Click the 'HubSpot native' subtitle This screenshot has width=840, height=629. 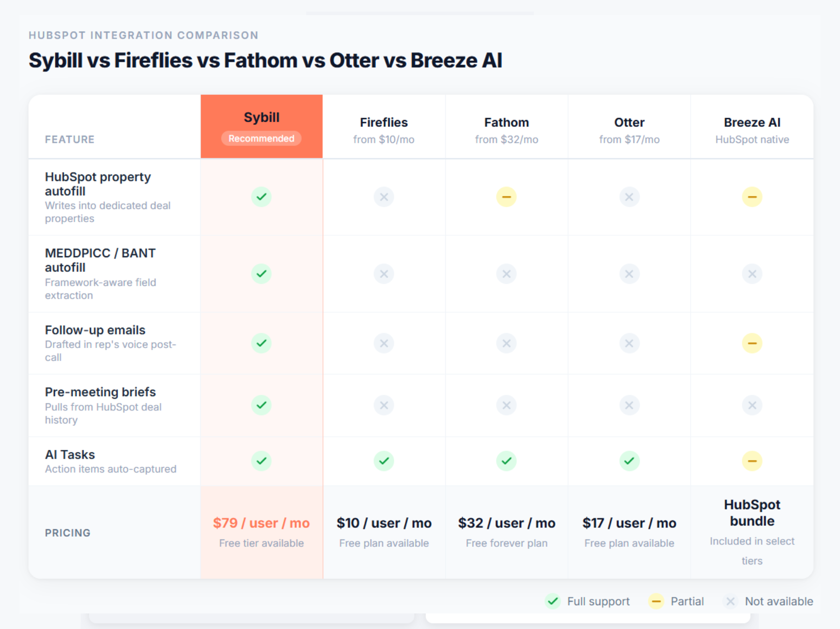[x=752, y=140]
